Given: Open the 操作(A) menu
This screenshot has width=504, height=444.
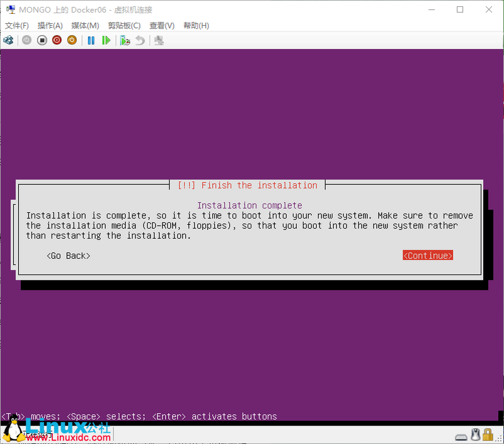Looking at the screenshot, I should (49, 25).
